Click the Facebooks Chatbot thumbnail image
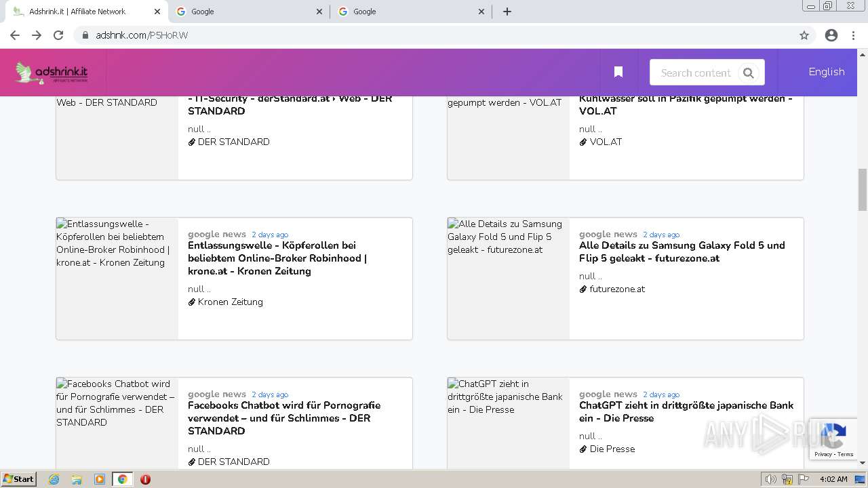The width and height of the screenshot is (868, 488). click(117, 423)
